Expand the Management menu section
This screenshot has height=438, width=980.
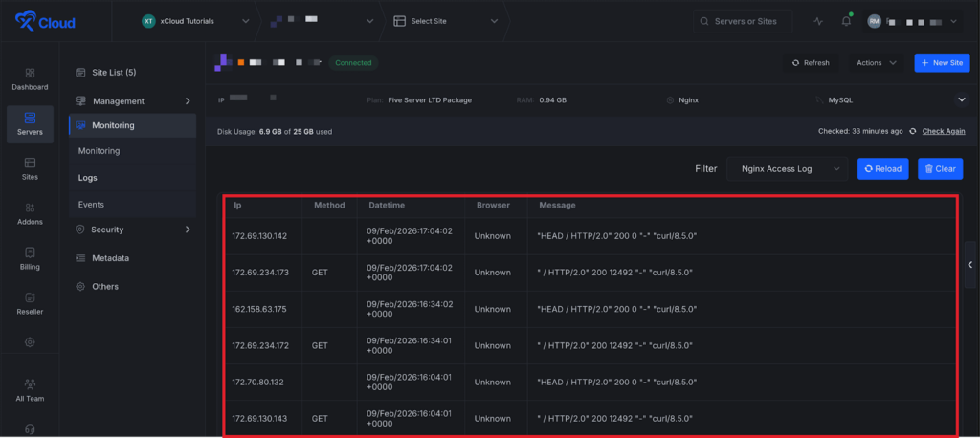(x=132, y=100)
